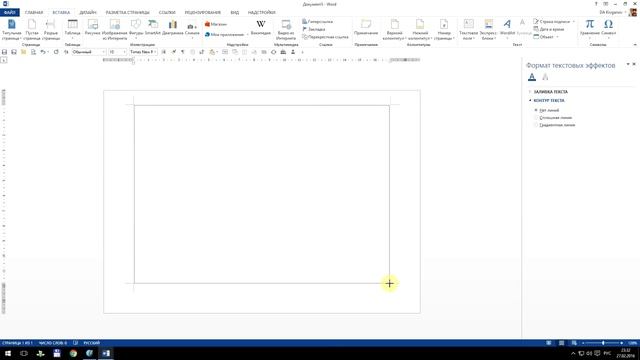Add a signature line (Строка подписи)
Image resolution: width=640 pixels, height=360 pixels.
[x=554, y=21]
